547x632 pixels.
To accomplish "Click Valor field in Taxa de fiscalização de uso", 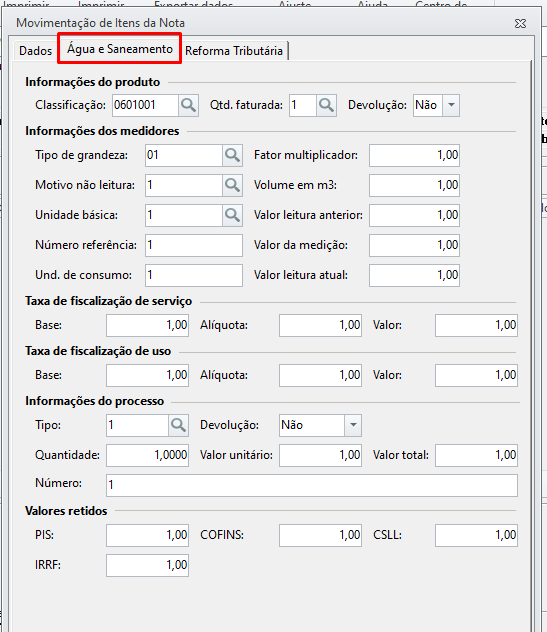I will click(x=476, y=375).
